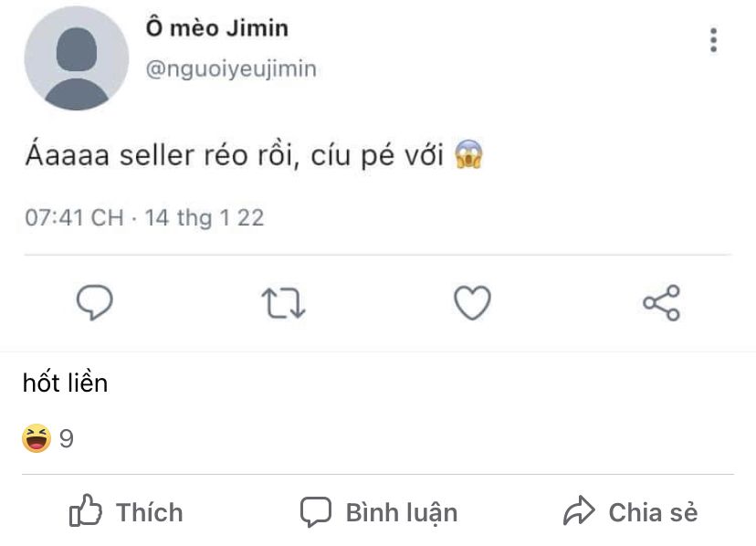
Task: Retweet the post using the arrows icon
Action: (283, 304)
